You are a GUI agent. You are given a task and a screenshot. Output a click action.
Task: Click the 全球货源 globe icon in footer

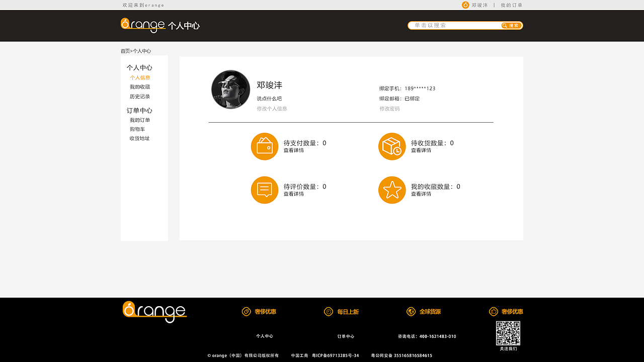[411, 312]
